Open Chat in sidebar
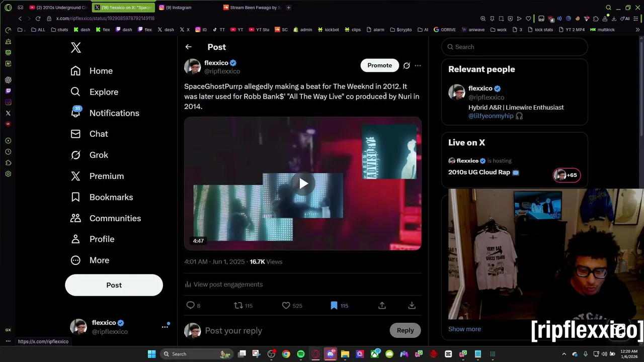 tap(89, 134)
